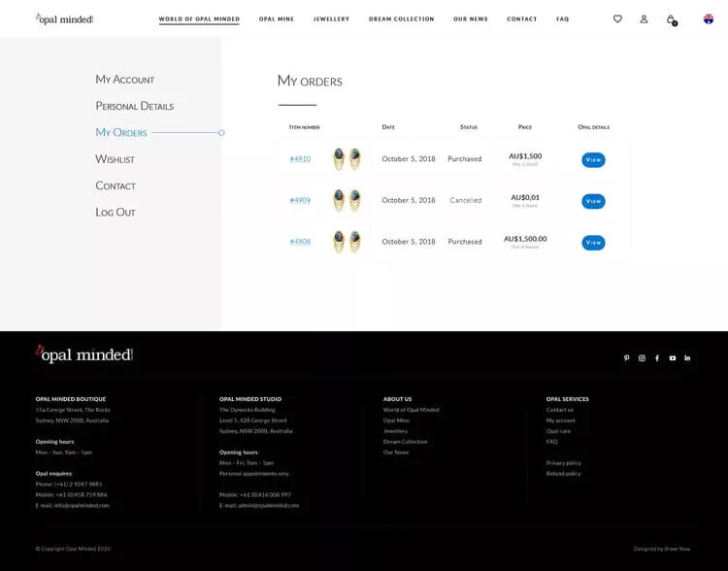Screen dimensions: 728x571
Task: Click the Date column header
Action: click(388, 127)
